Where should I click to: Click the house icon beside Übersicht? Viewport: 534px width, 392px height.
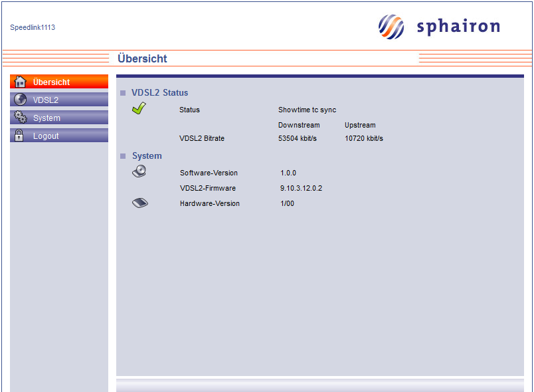coord(20,82)
